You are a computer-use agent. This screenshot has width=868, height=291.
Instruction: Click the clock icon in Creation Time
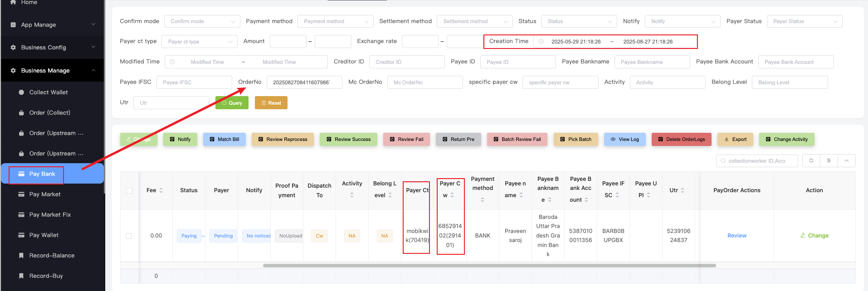click(x=541, y=42)
